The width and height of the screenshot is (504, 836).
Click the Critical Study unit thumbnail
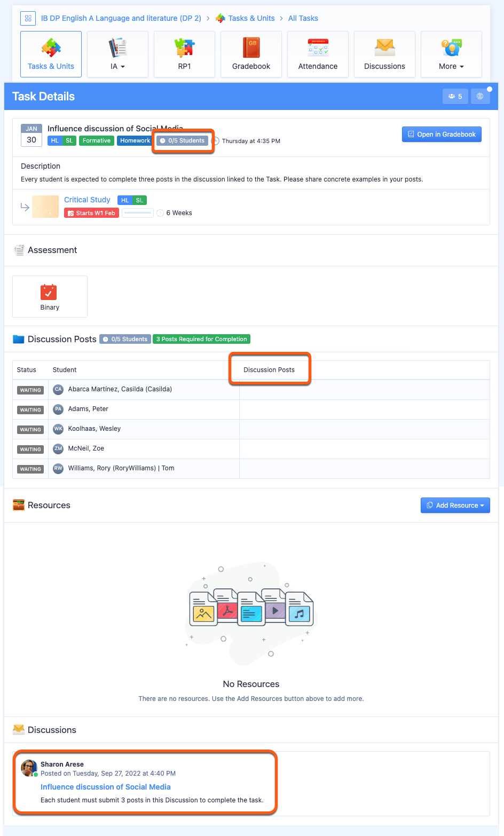(x=45, y=207)
